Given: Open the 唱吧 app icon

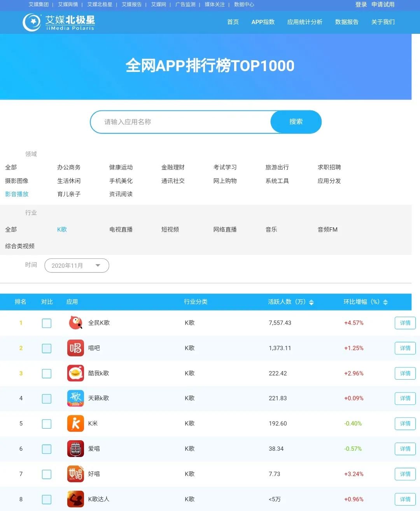Looking at the screenshot, I should tap(75, 348).
